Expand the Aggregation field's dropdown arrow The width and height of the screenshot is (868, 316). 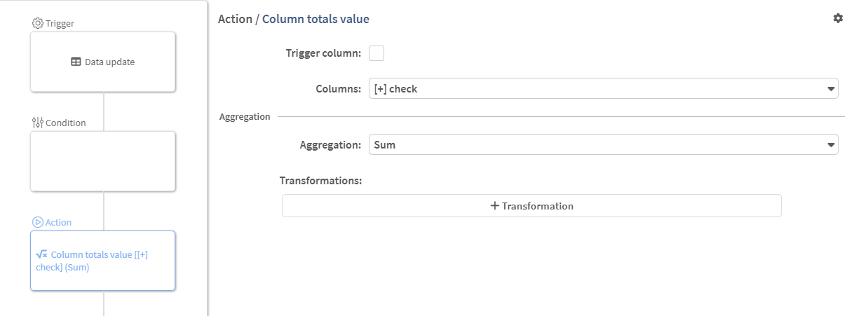coord(831,145)
